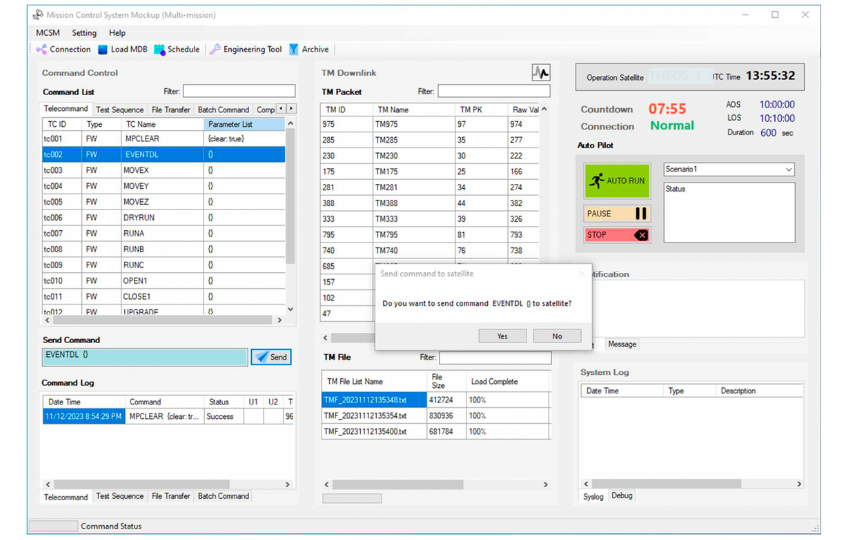Start the Auto Run autopilot
Viewport: 850px width, 540px height.
[617, 182]
